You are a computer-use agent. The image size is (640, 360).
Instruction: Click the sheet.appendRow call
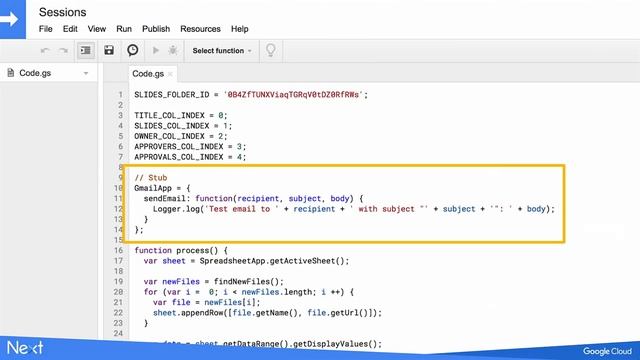pos(267,313)
